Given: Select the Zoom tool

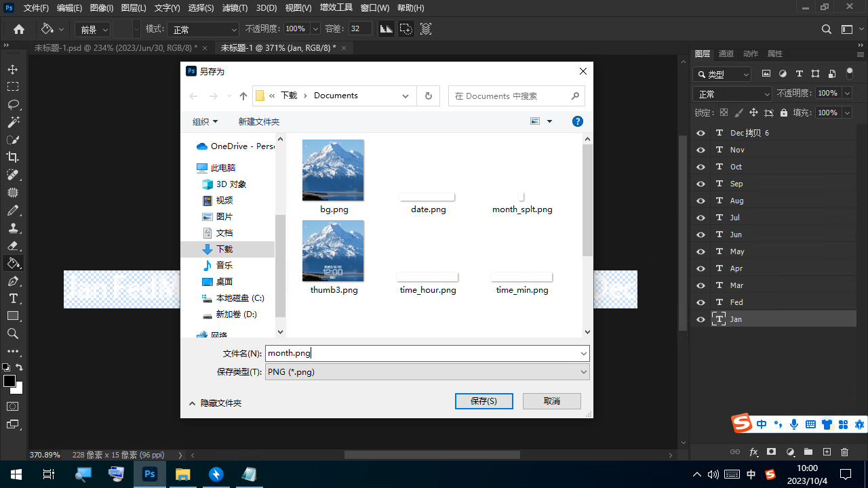Looking at the screenshot, I should coord(13,333).
